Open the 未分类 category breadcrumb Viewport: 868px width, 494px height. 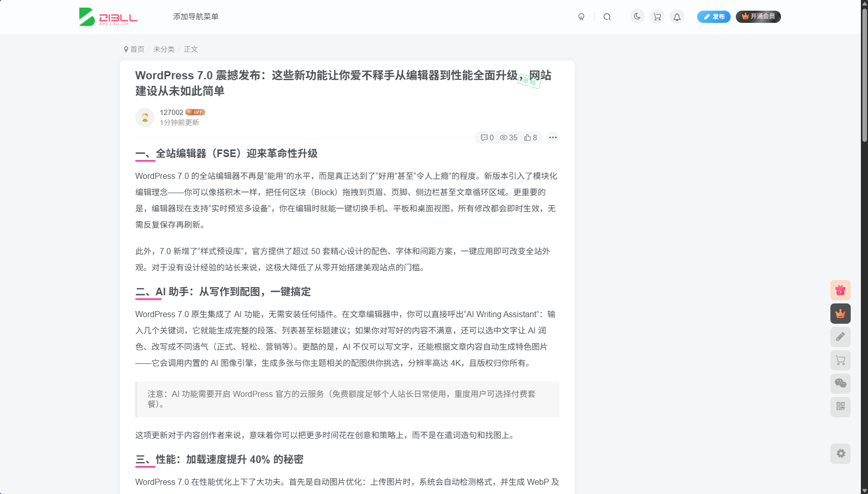click(164, 49)
